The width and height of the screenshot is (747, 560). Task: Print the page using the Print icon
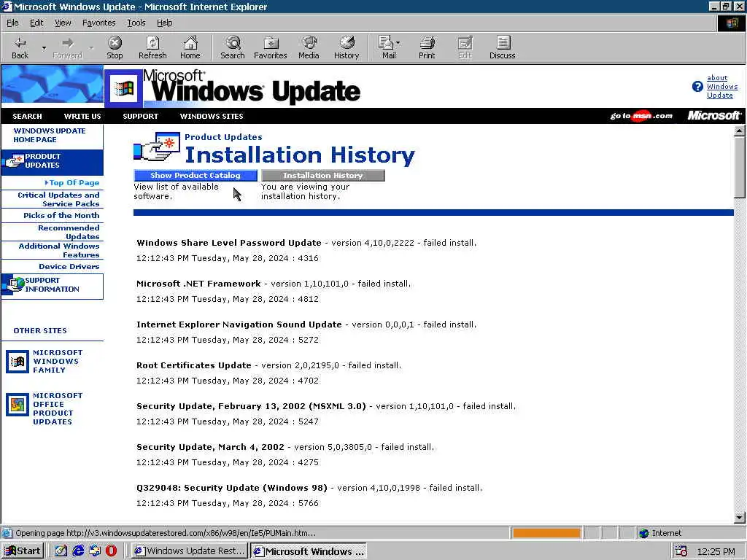coord(427,47)
